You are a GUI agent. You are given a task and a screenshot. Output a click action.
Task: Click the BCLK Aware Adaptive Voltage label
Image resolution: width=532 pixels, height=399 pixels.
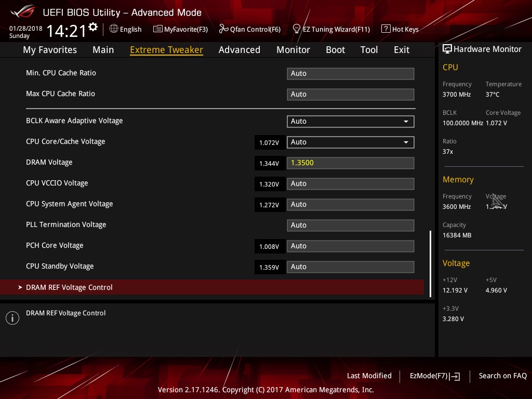pyautogui.click(x=74, y=121)
